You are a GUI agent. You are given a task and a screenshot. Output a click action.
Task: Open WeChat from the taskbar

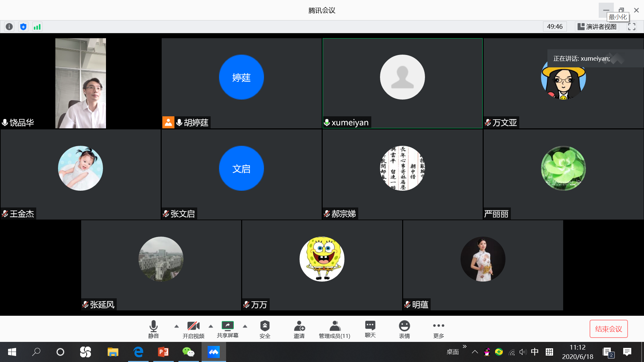click(x=188, y=352)
